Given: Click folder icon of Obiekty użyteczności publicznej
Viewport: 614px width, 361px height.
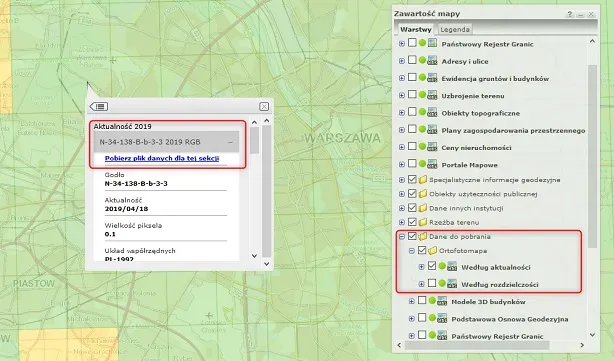Looking at the screenshot, I should [423, 194].
